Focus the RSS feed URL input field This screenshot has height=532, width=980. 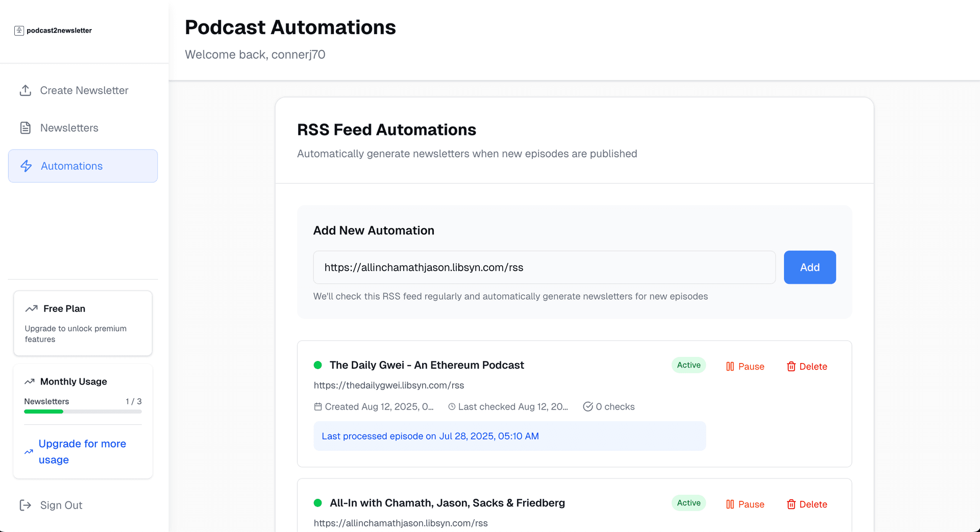[544, 268]
